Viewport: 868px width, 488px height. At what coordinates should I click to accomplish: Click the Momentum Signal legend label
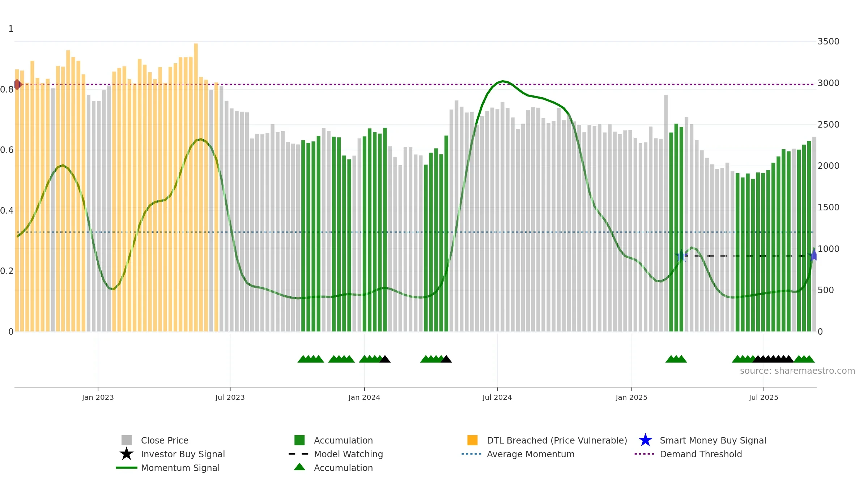point(180,468)
